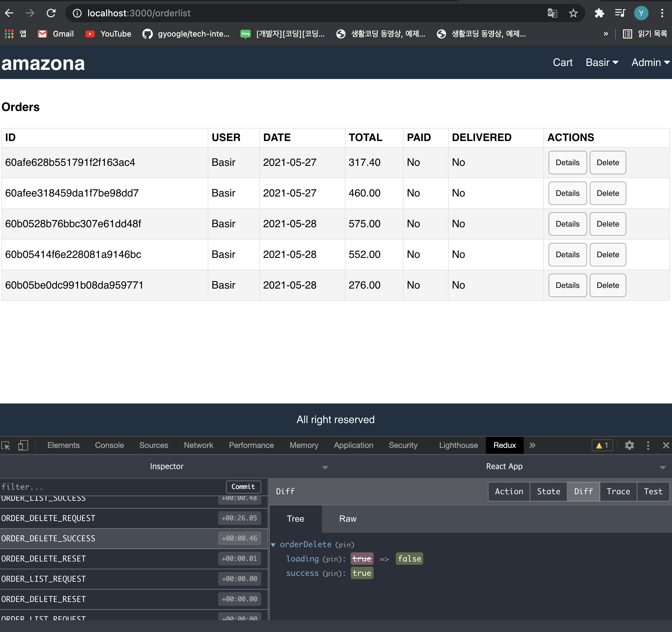672x632 pixels.
Task: Open DevTools settings gear icon
Action: [629, 445]
